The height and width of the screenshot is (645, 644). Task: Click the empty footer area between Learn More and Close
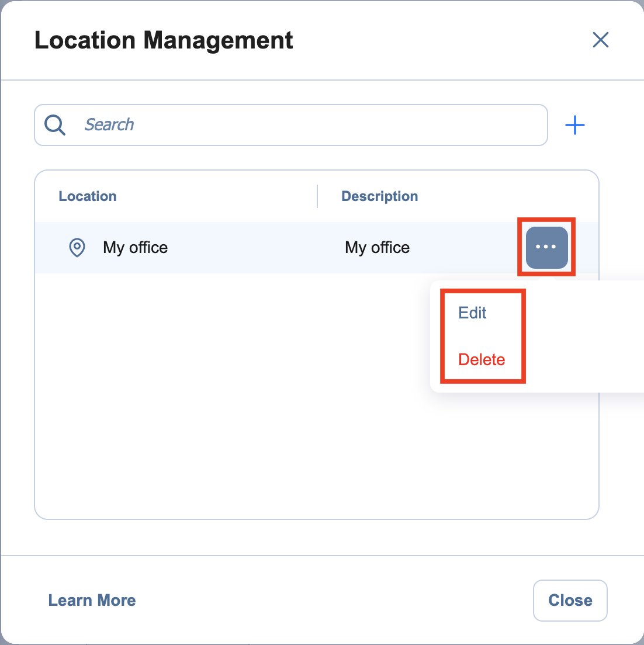[x=333, y=601]
